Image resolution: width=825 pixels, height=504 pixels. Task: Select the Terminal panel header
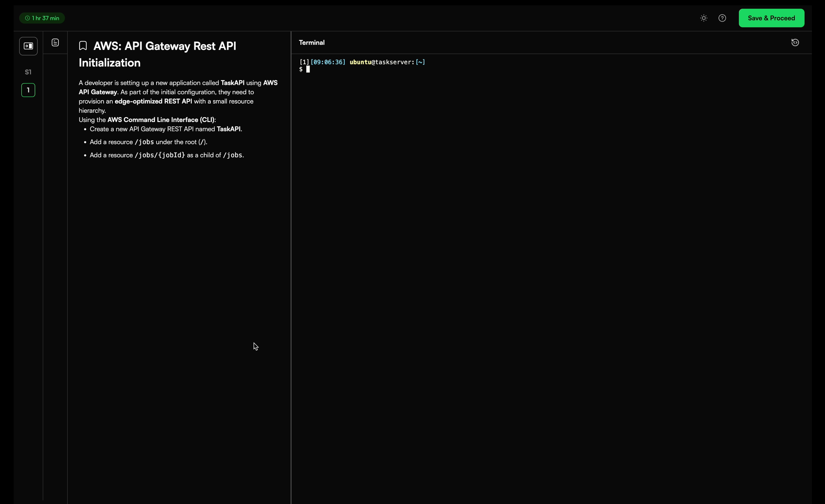pos(311,43)
